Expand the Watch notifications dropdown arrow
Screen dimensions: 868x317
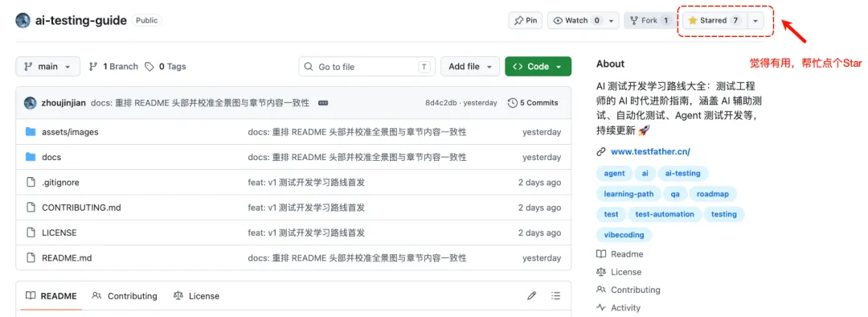coord(611,20)
